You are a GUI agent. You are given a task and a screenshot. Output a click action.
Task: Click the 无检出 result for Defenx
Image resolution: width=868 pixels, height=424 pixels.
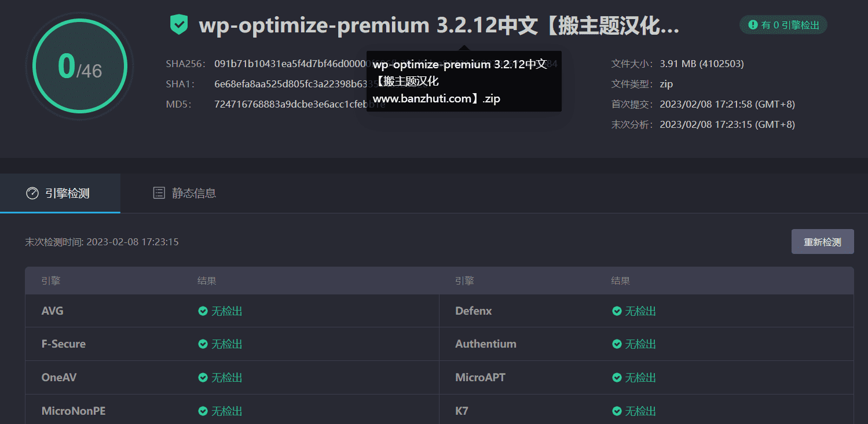pyautogui.click(x=640, y=311)
